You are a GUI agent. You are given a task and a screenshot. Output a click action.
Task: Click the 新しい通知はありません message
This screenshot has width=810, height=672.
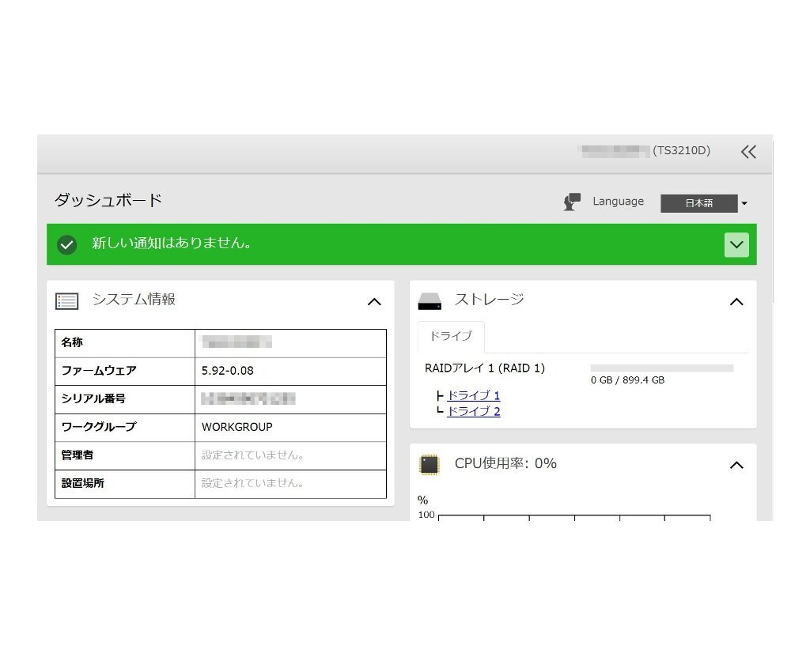point(172,243)
